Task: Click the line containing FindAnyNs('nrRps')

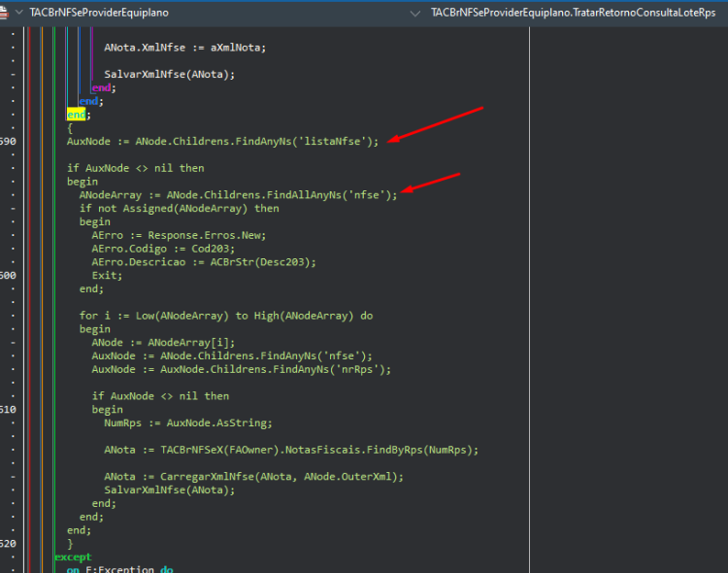Action: [x=242, y=369]
